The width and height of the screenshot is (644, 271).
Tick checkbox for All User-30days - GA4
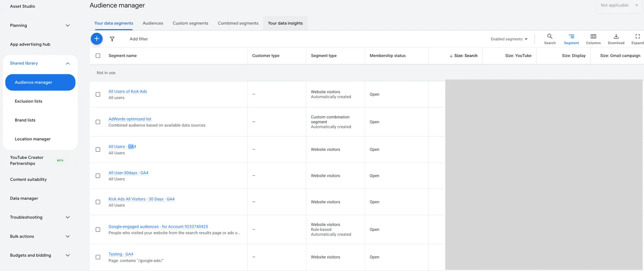click(98, 176)
